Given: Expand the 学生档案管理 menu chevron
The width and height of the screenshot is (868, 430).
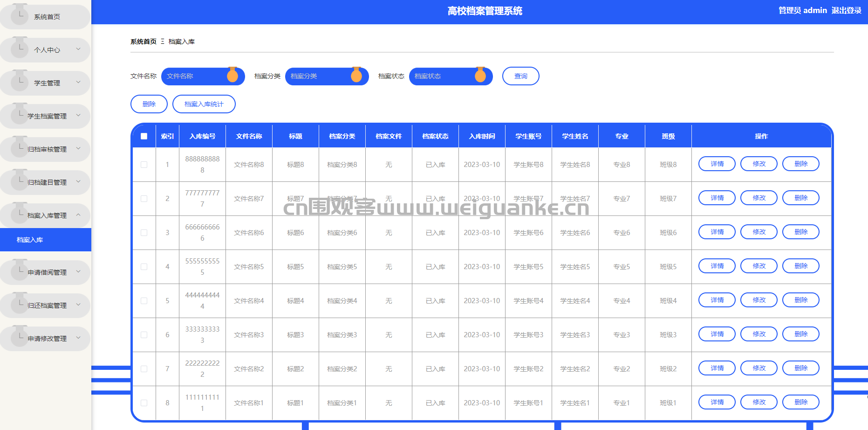Looking at the screenshot, I should coord(78,115).
